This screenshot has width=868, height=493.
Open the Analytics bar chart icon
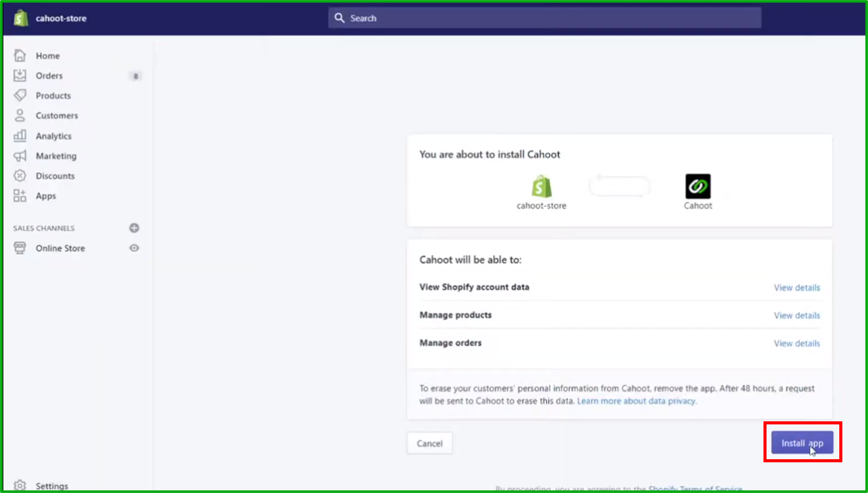(x=20, y=136)
